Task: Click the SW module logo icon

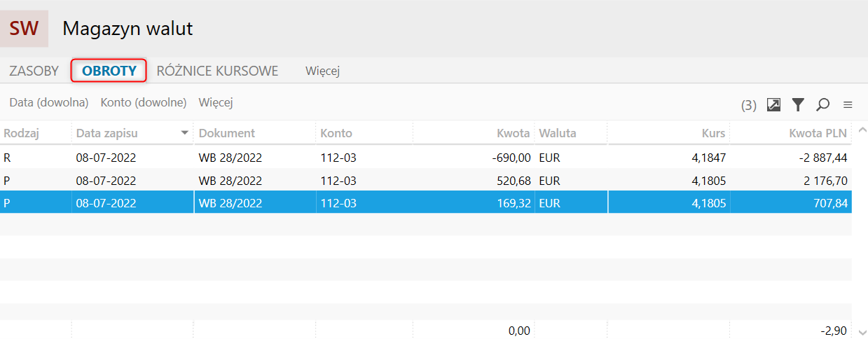Action: point(25,29)
